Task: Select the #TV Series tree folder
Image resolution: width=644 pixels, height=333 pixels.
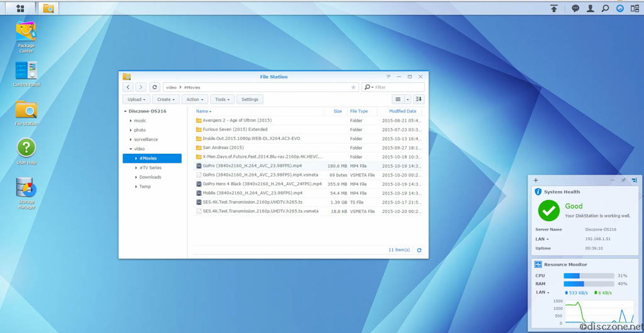Action: (152, 168)
